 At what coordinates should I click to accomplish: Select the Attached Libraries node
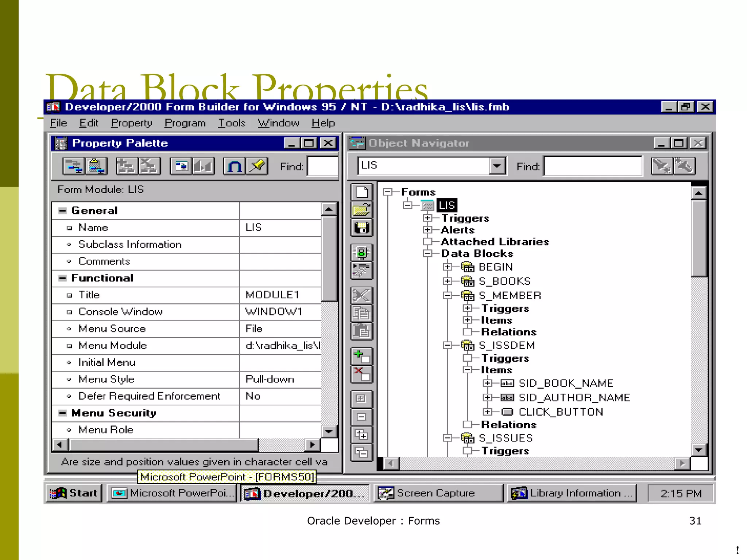click(x=495, y=242)
